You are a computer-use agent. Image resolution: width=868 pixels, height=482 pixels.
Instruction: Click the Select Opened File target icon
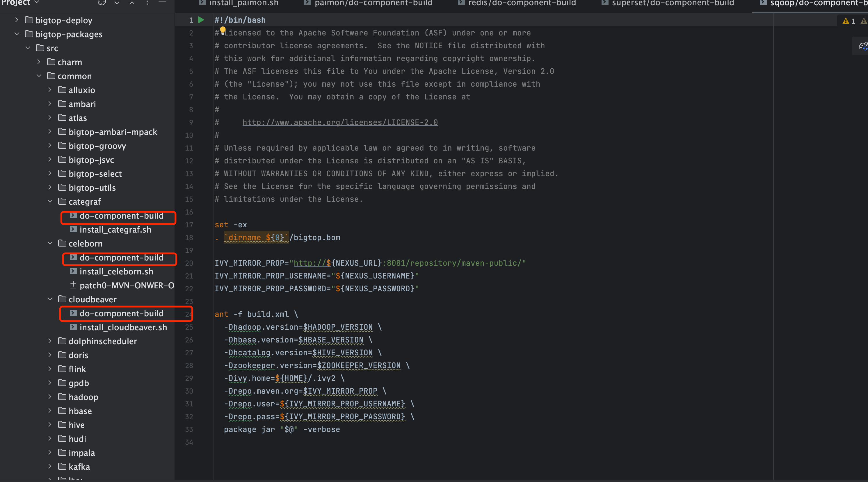102,2
